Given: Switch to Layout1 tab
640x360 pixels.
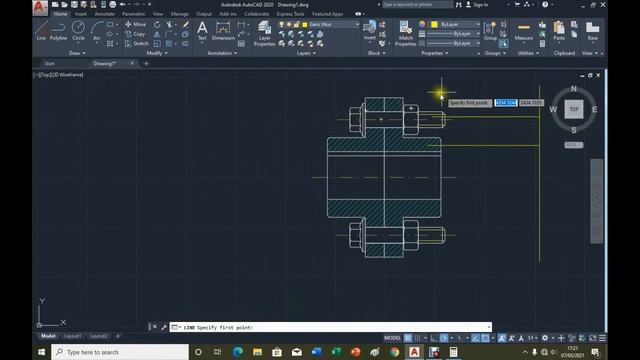Looking at the screenshot, I should 73,336.
